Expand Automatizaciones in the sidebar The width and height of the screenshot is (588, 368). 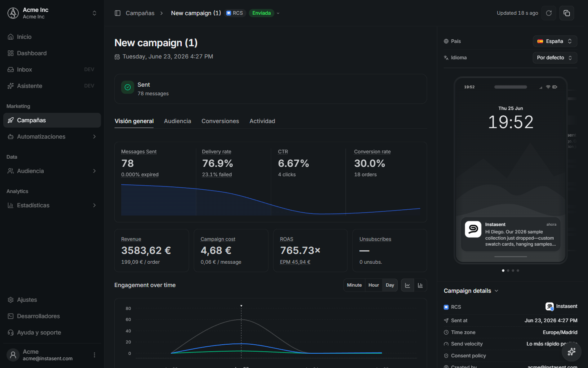point(52,137)
